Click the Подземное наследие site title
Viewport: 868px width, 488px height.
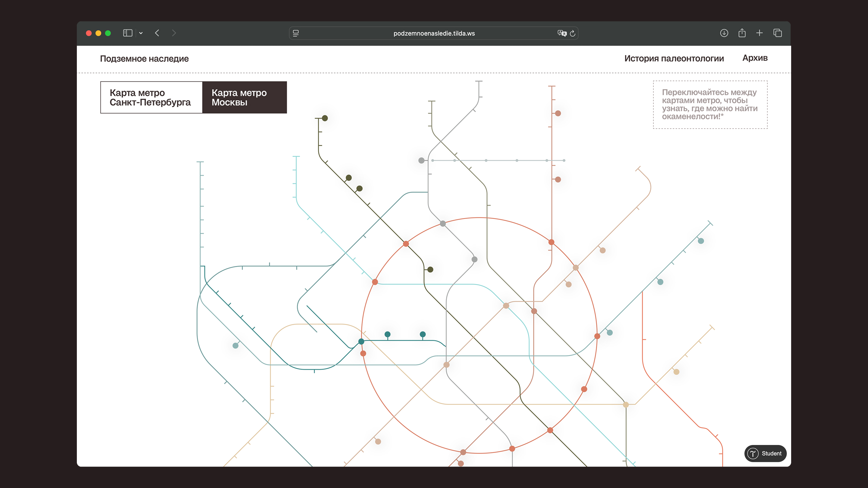[144, 59]
